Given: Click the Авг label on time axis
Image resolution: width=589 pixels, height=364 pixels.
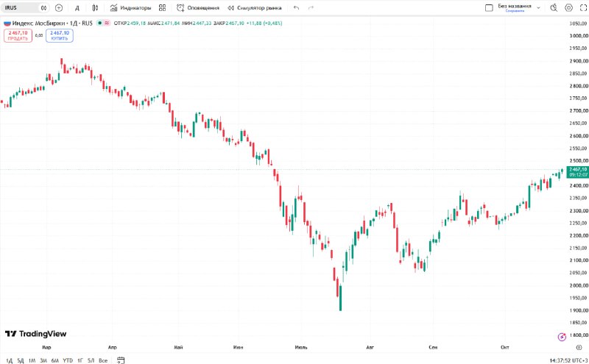Looking at the screenshot, I should (x=370, y=347).
